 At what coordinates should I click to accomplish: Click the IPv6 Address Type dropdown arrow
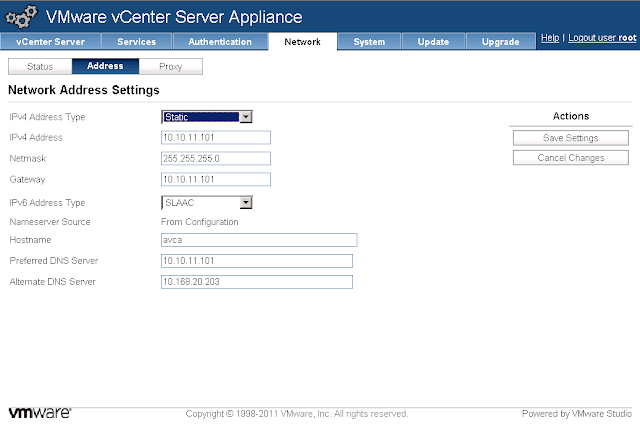tap(246, 203)
